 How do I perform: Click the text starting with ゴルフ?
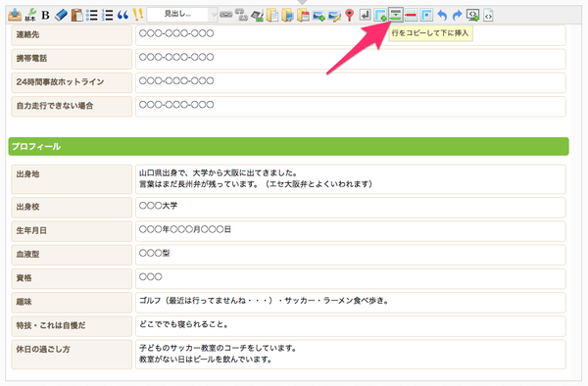pos(264,301)
